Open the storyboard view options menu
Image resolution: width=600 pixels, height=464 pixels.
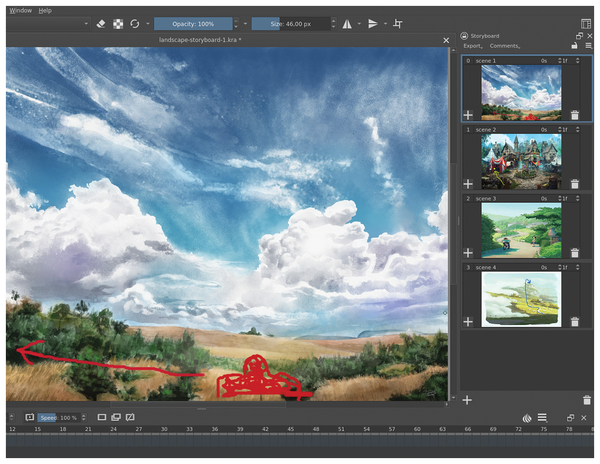click(x=587, y=46)
